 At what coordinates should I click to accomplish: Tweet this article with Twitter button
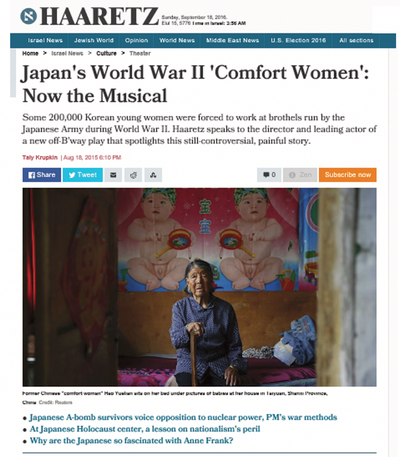[83, 175]
